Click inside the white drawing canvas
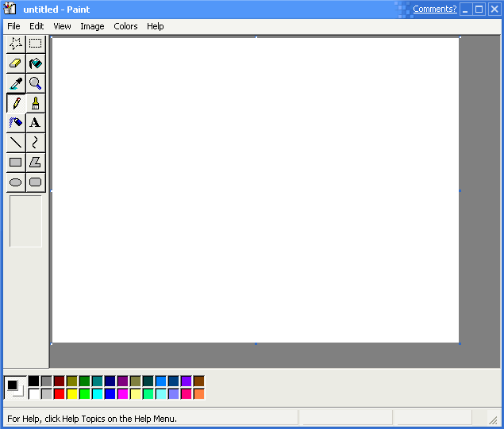The width and height of the screenshot is (504, 429). [256, 190]
